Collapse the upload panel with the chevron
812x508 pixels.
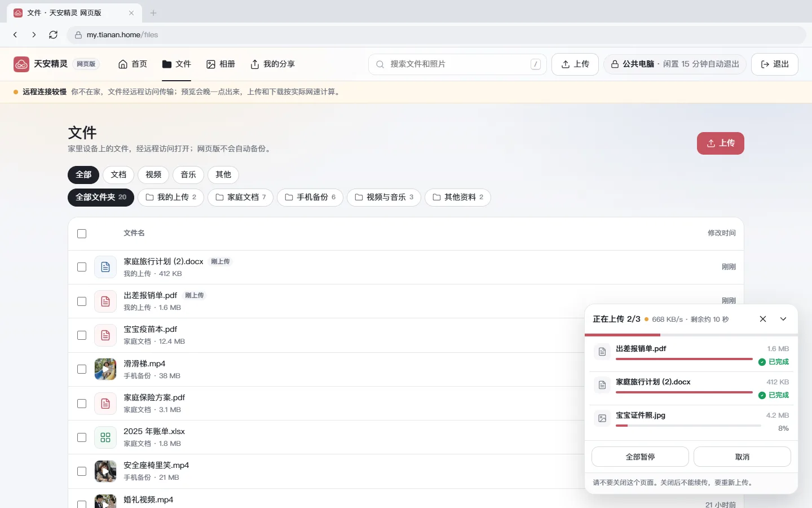[783, 319]
